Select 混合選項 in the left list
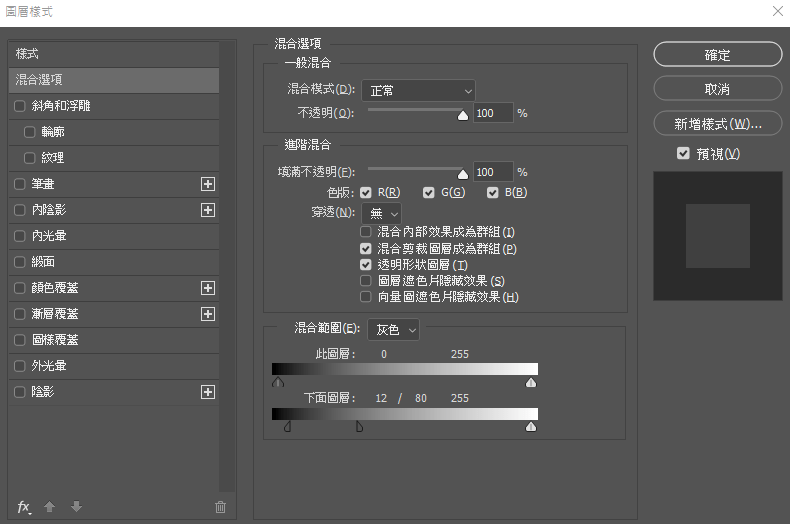This screenshot has height=524, width=790. click(114, 80)
